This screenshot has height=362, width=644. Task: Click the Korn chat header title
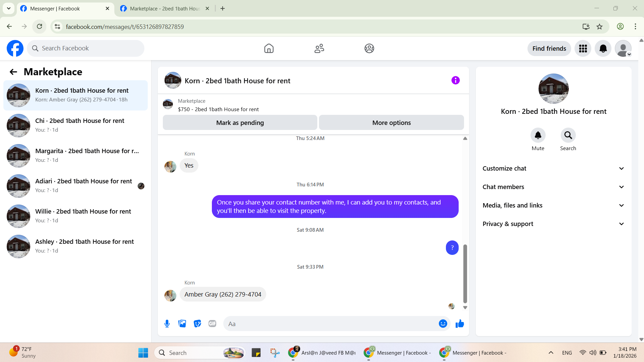click(237, 81)
